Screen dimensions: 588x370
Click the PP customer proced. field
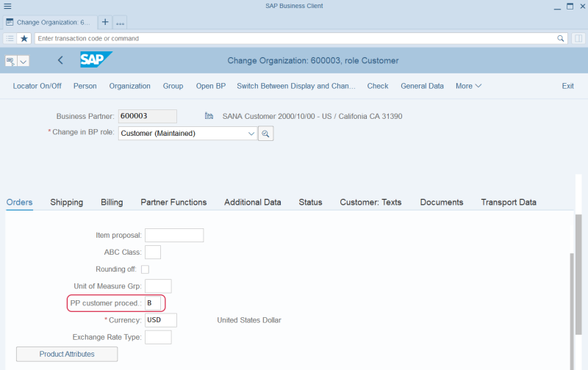[153, 303]
